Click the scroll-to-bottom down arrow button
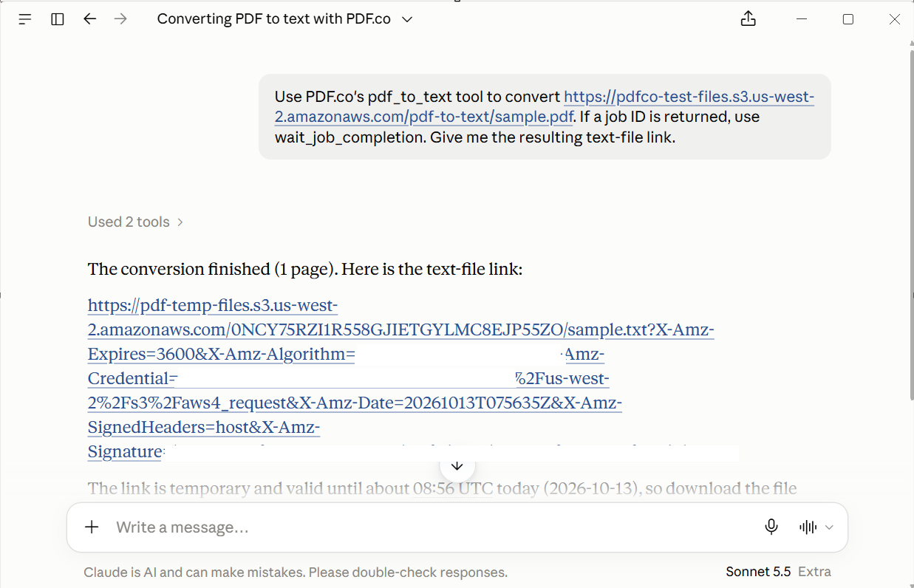Screen dimensions: 914x588 click(457, 466)
